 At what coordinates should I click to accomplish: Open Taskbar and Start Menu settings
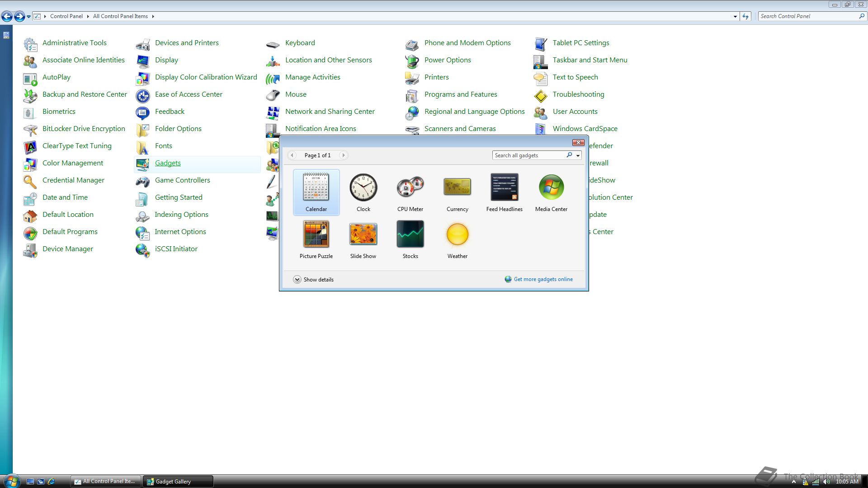pos(590,60)
